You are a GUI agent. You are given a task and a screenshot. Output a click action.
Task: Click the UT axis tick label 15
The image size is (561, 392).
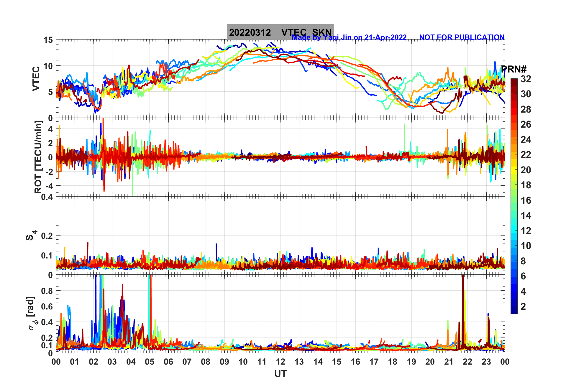tap(337, 362)
